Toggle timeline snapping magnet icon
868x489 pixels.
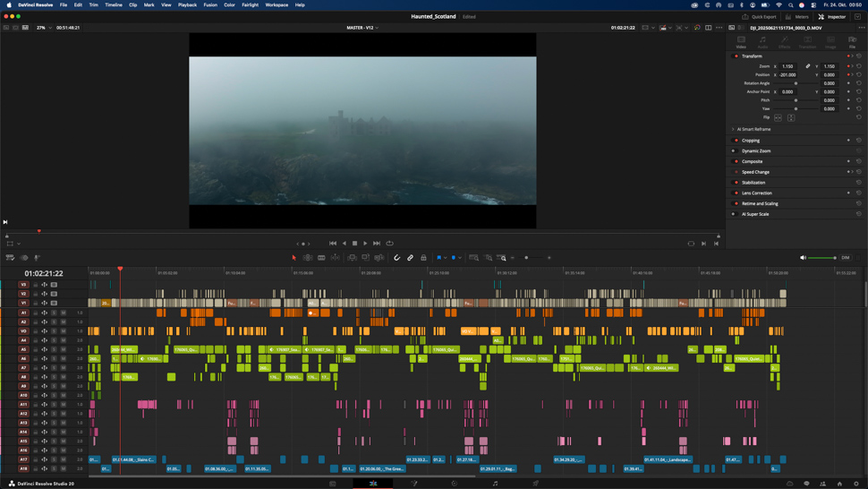[397, 258]
